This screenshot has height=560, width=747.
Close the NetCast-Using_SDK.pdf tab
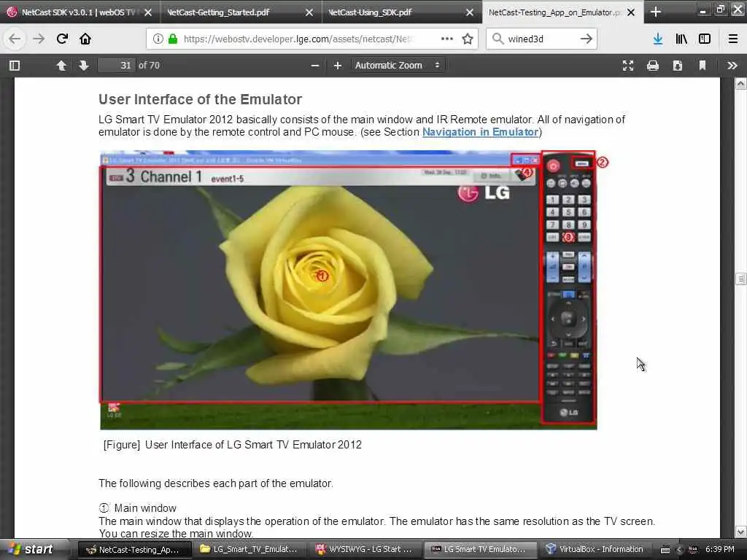click(x=470, y=12)
